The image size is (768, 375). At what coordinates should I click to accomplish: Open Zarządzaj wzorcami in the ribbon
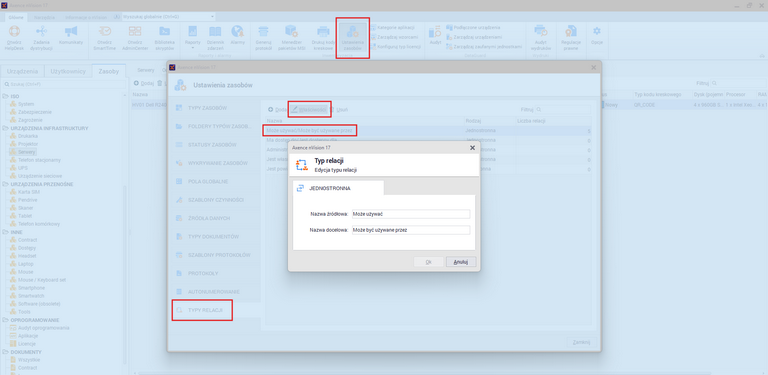[395, 37]
